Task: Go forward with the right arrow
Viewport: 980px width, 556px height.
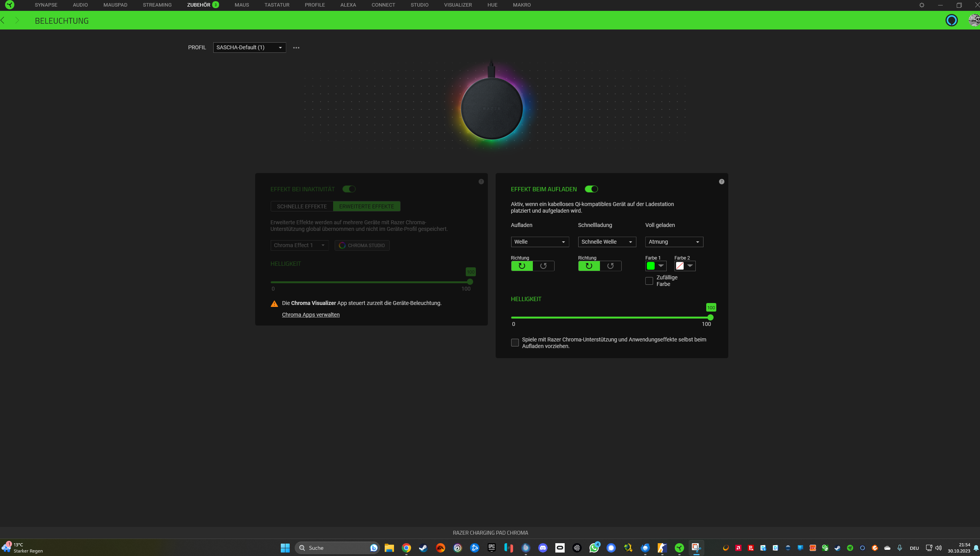Action: click(17, 21)
